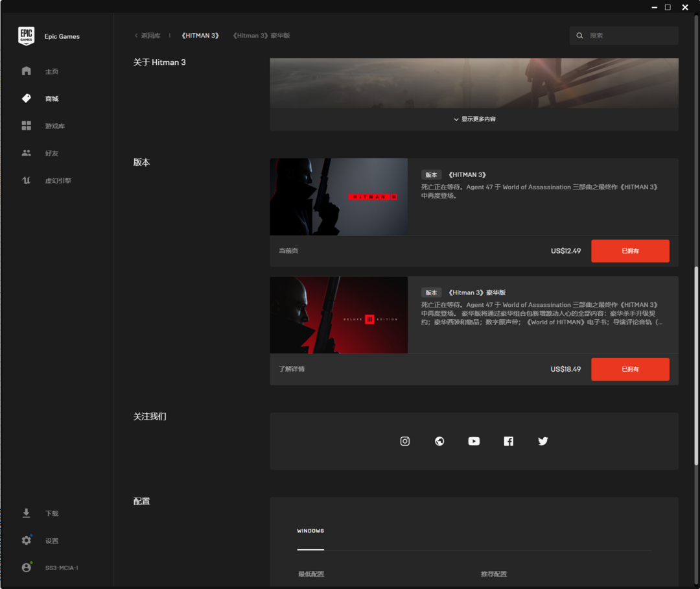Click the 游戏库 sidebar label
Image resolution: width=700 pixels, height=589 pixels.
55,126
